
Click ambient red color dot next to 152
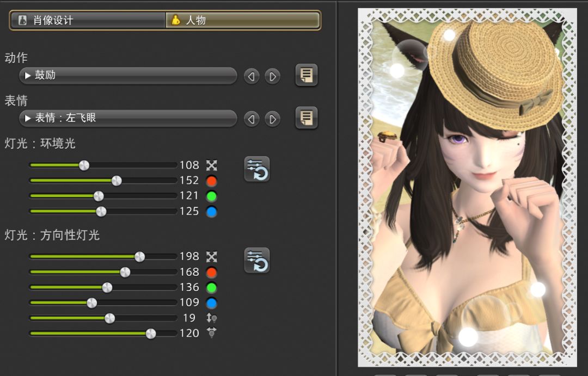coord(211,181)
